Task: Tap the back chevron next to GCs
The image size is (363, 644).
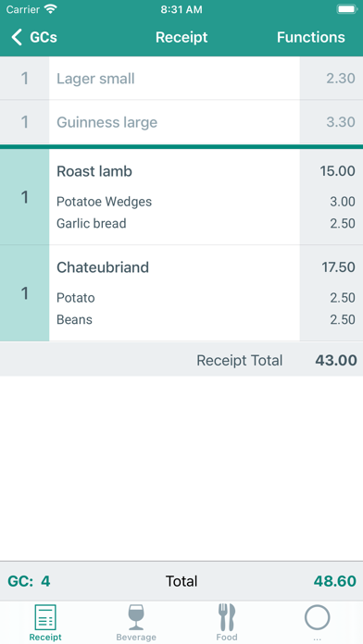Action: click(x=17, y=37)
